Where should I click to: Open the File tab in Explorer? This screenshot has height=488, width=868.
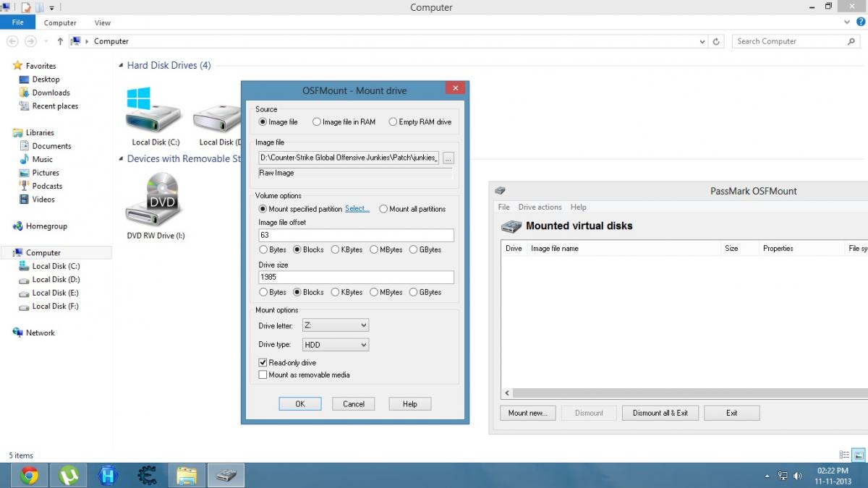(x=17, y=22)
